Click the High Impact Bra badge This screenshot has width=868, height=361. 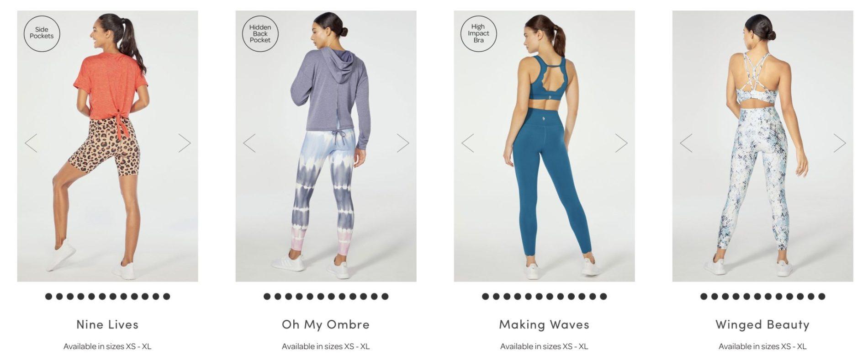pyautogui.click(x=478, y=33)
